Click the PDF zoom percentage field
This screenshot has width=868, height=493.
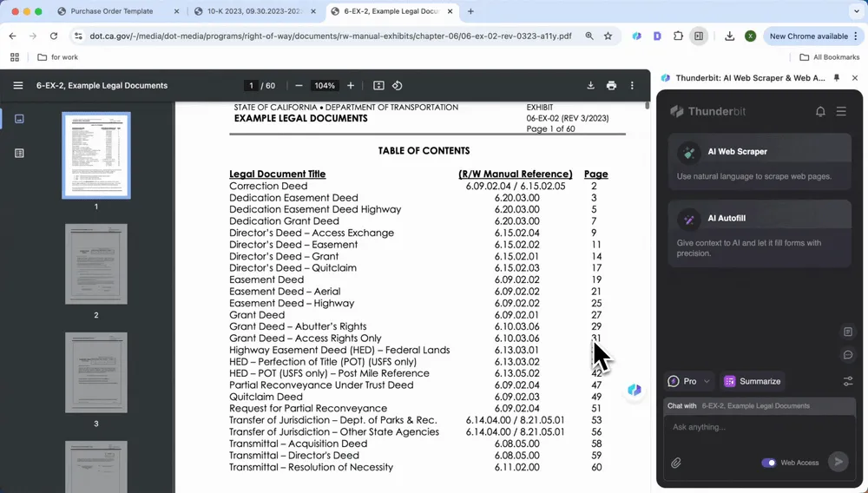point(325,85)
